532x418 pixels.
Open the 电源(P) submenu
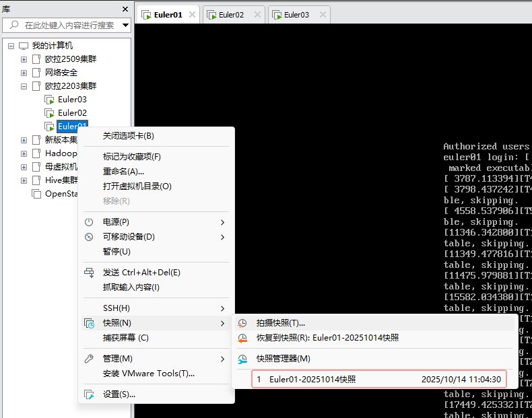click(x=156, y=222)
